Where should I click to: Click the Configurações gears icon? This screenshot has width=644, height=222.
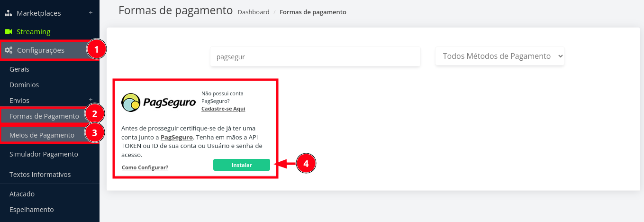click(x=9, y=50)
